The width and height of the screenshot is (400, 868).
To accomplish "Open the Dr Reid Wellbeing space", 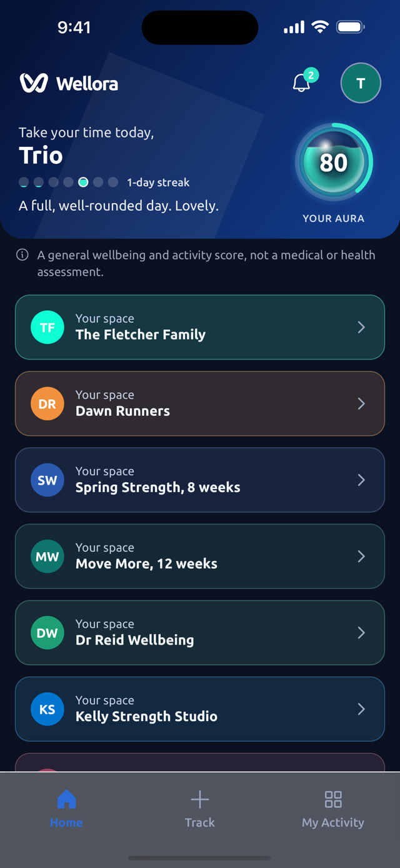I will [200, 632].
